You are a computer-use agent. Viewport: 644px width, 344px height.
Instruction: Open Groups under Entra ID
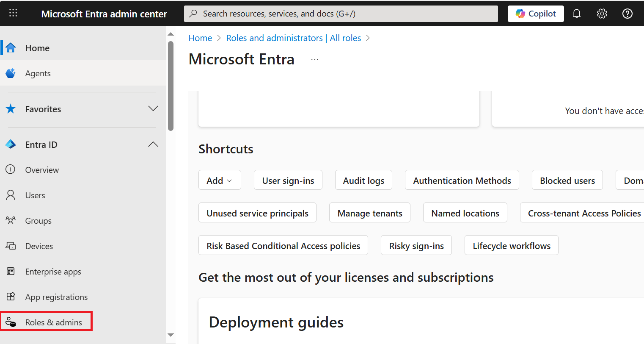[83, 221]
